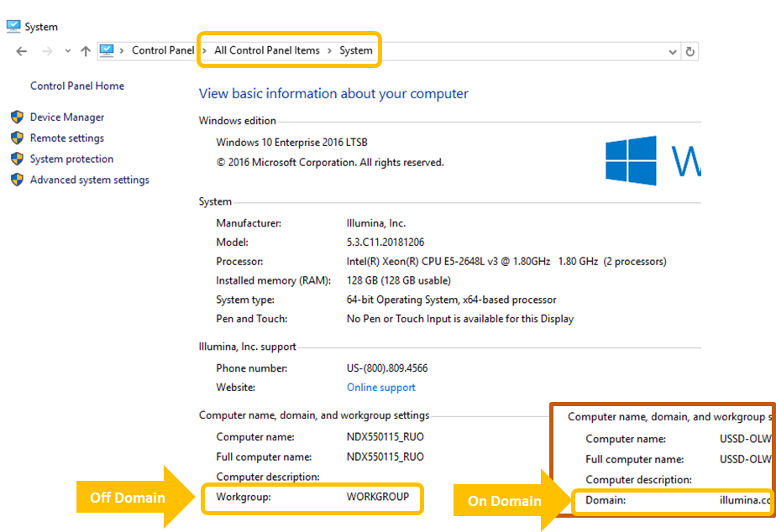
Task: Click the shield icon beside System protection
Action: [17, 159]
